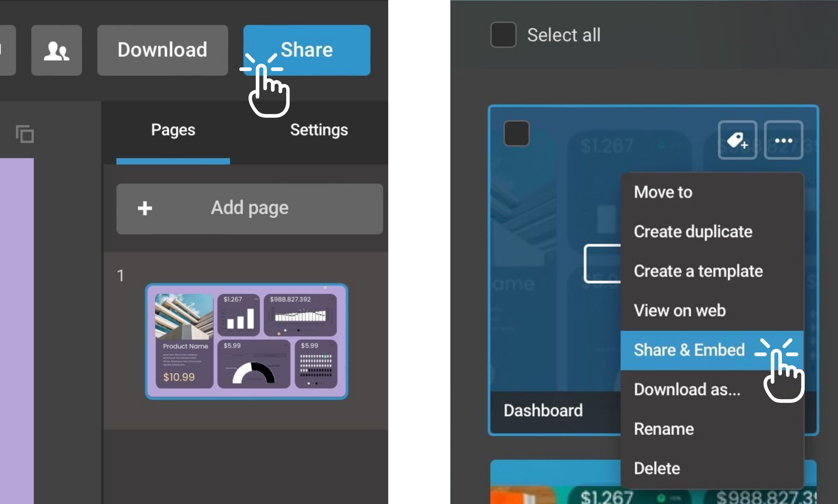Image resolution: width=838 pixels, height=504 pixels.
Task: Click the plus icon on Add page
Action: 145,208
